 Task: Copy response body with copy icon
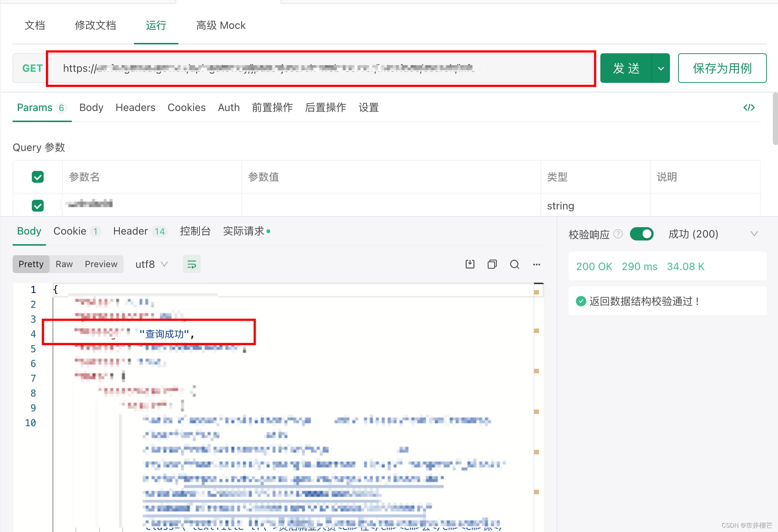492,264
